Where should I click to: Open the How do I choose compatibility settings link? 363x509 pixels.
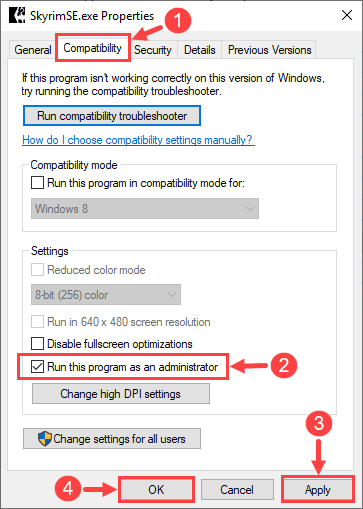(137, 140)
